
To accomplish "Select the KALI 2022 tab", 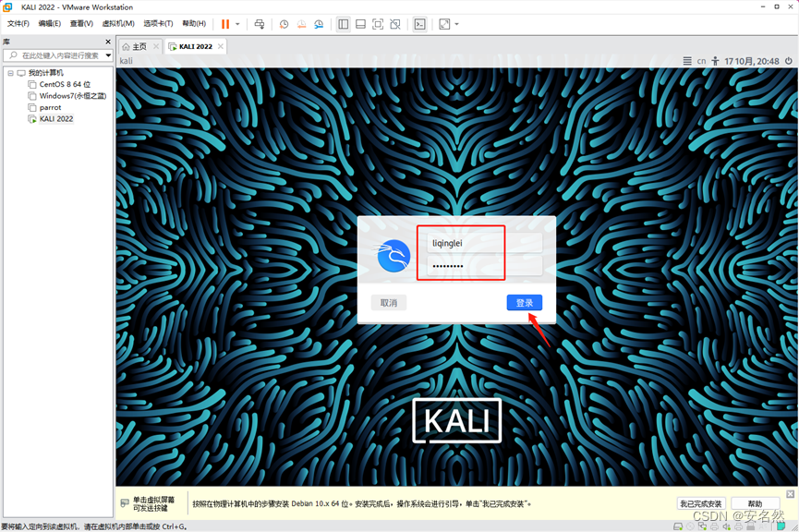I will pyautogui.click(x=195, y=46).
